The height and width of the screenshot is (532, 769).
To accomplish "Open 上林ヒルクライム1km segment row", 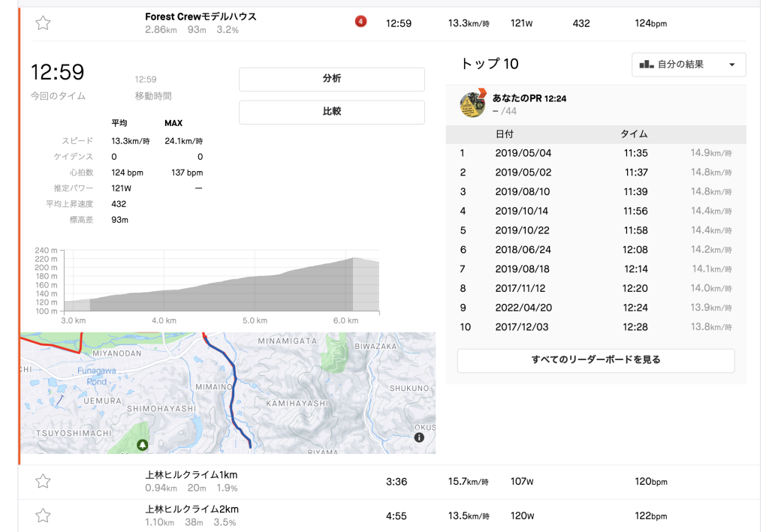I will tap(389, 482).
